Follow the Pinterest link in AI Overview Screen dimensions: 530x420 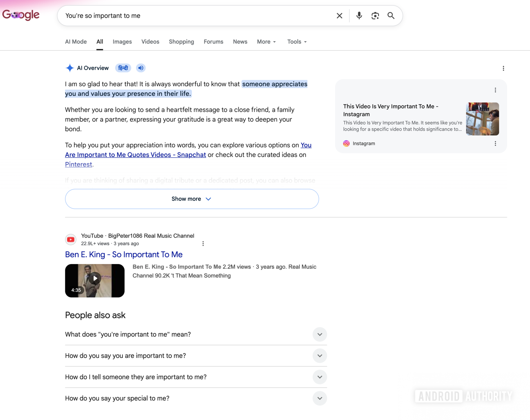pyautogui.click(x=78, y=164)
